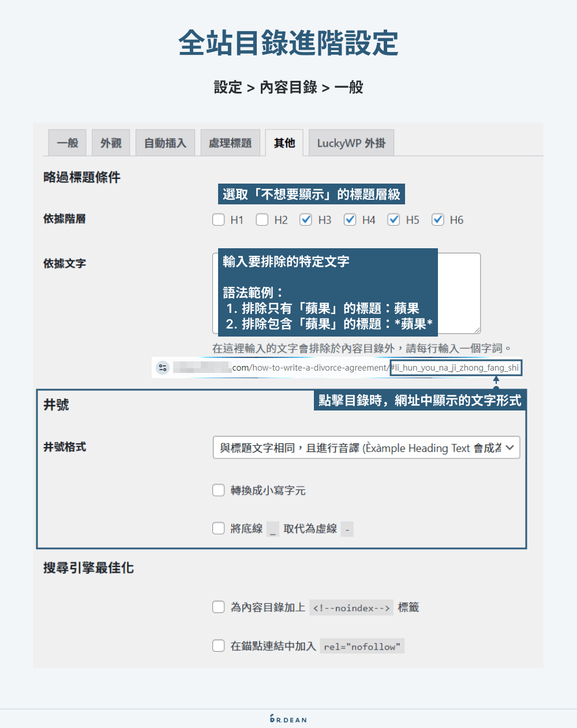
Task: Check the 將底線取代為虛線 option
Action: (218, 528)
